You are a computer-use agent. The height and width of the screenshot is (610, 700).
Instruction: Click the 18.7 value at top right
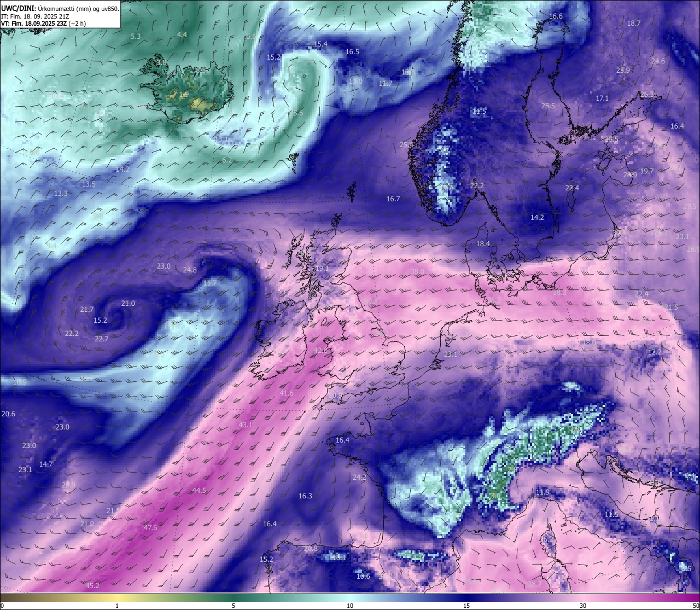[634, 23]
